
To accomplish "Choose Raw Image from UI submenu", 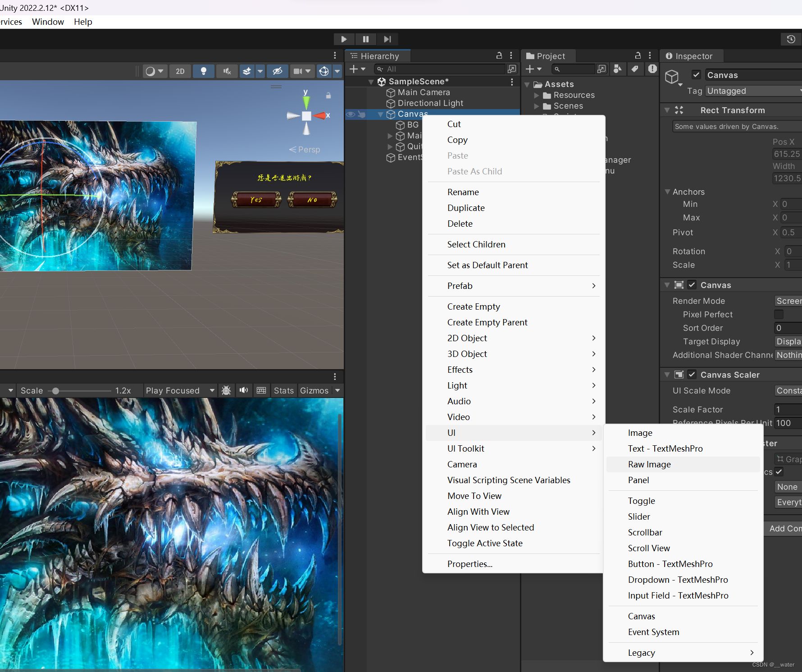I will [x=683, y=464].
